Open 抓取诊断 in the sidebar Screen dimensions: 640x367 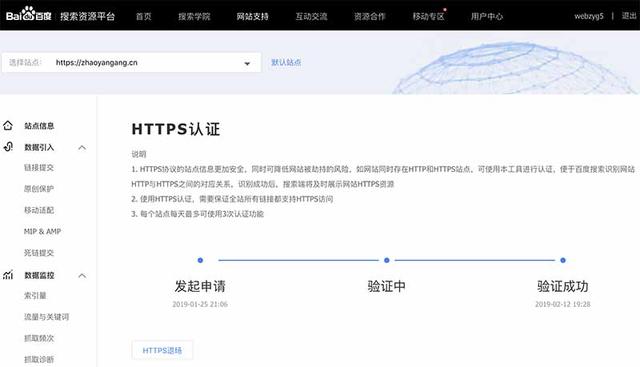(39, 360)
